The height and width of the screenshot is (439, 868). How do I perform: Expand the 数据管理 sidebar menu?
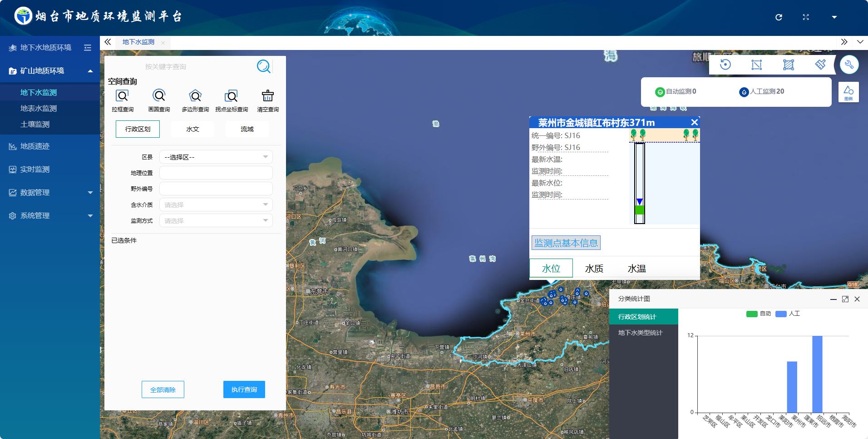[x=50, y=193]
